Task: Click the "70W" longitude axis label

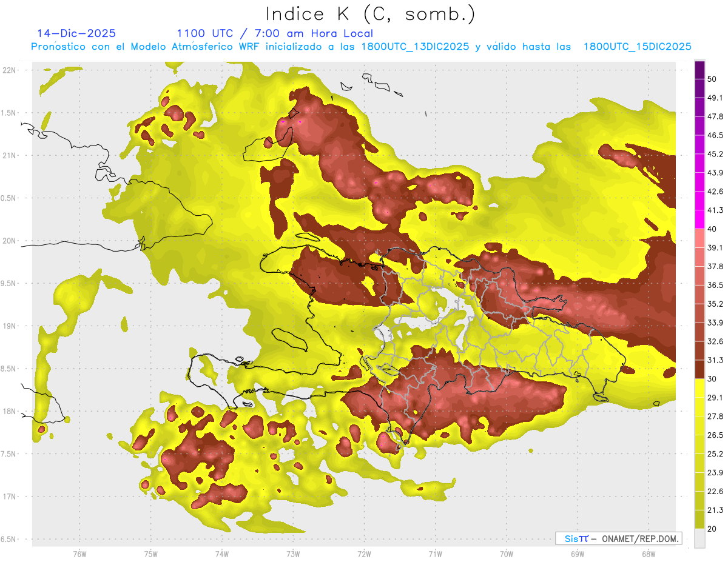Action: pyautogui.click(x=506, y=554)
